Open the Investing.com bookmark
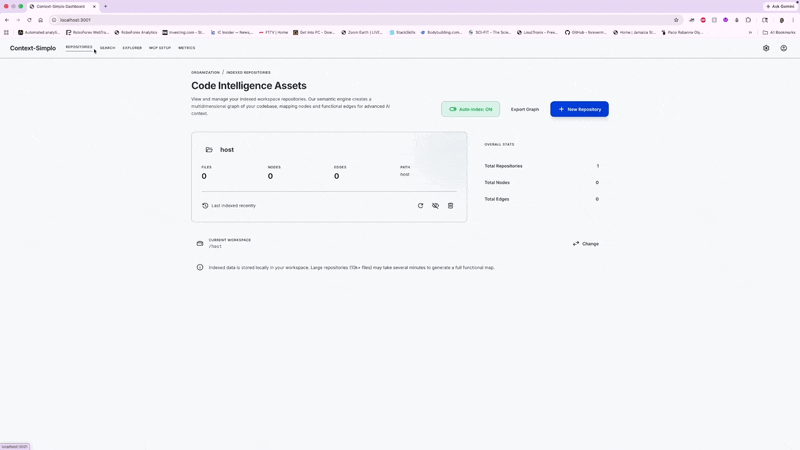800x450 pixels. coord(184,32)
